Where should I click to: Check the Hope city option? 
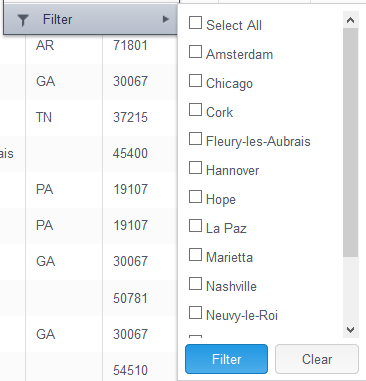click(x=195, y=197)
